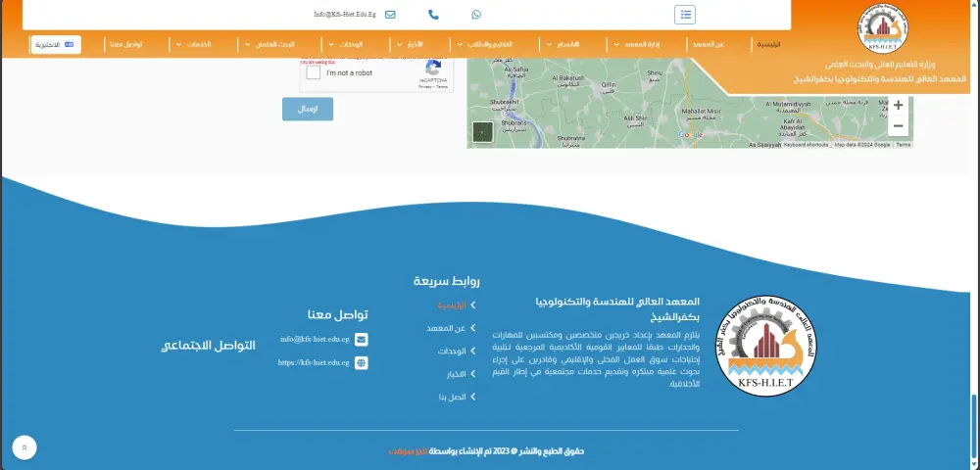This screenshot has width=980, height=470.
Task: Click the scroll-to-top double-chevron button
Action: pyautogui.click(x=24, y=447)
